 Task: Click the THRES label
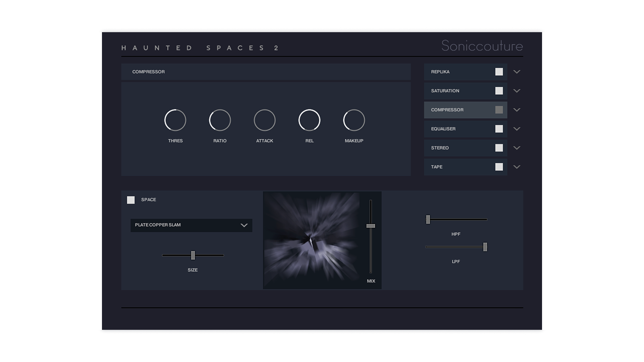175,141
